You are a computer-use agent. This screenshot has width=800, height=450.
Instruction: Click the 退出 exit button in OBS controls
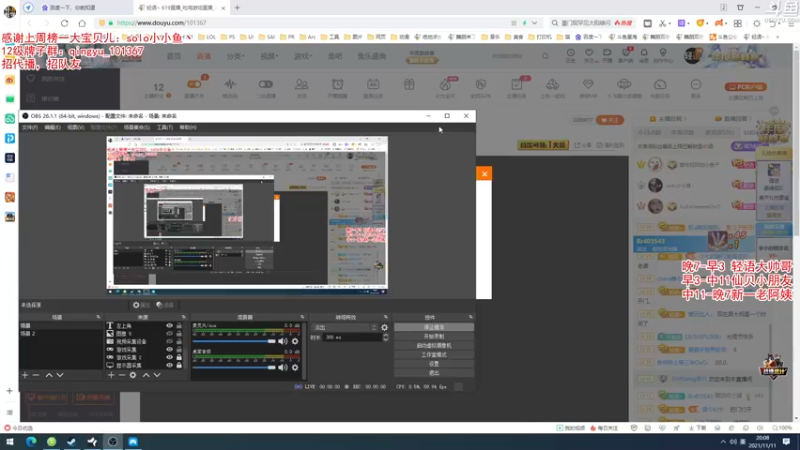(x=434, y=373)
